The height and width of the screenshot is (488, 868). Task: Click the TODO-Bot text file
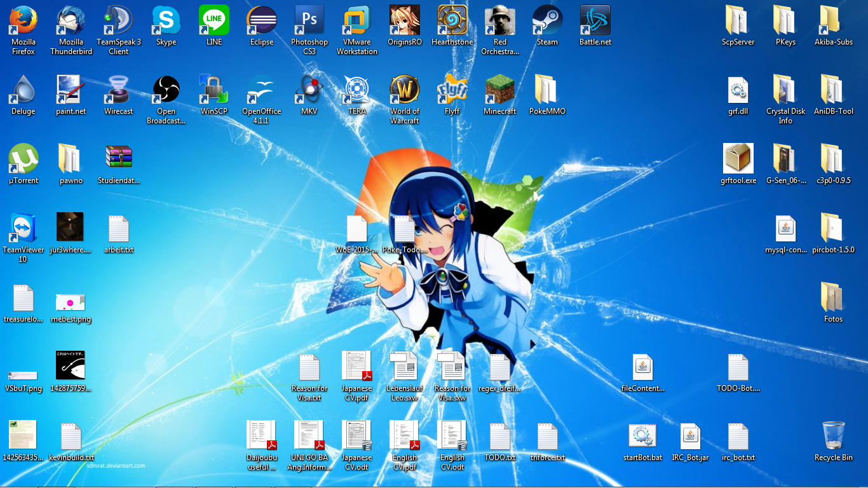pyautogui.click(x=738, y=367)
